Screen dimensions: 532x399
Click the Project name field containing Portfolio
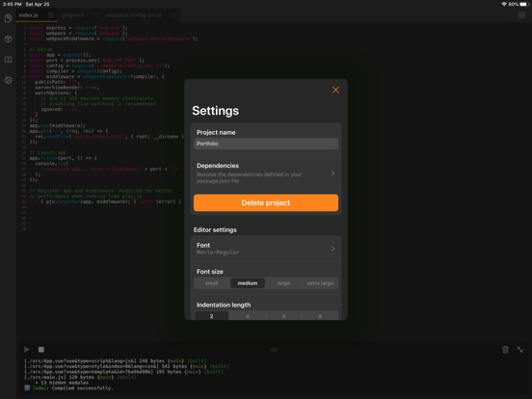click(x=266, y=144)
